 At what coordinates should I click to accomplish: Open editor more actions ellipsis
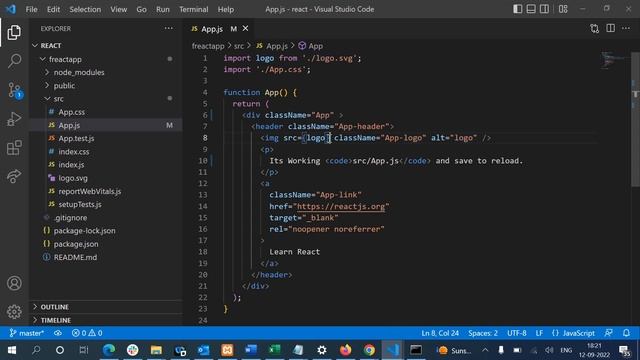pos(626,28)
